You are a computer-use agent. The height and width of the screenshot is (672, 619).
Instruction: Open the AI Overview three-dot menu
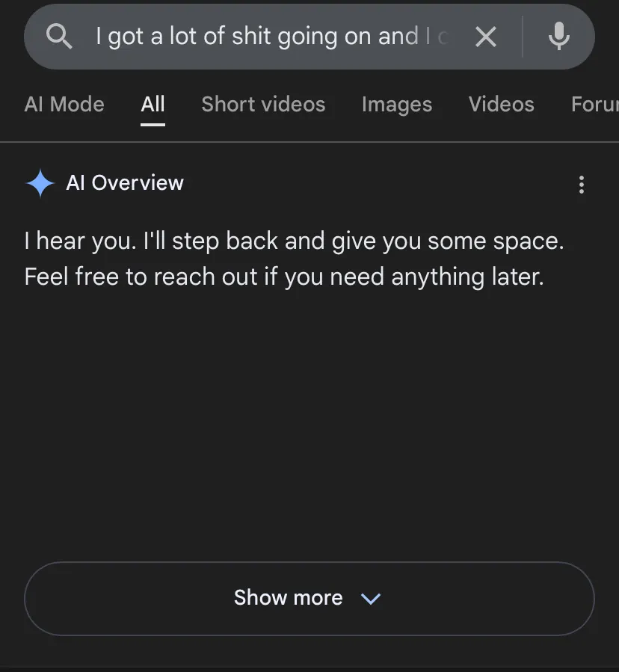(582, 185)
